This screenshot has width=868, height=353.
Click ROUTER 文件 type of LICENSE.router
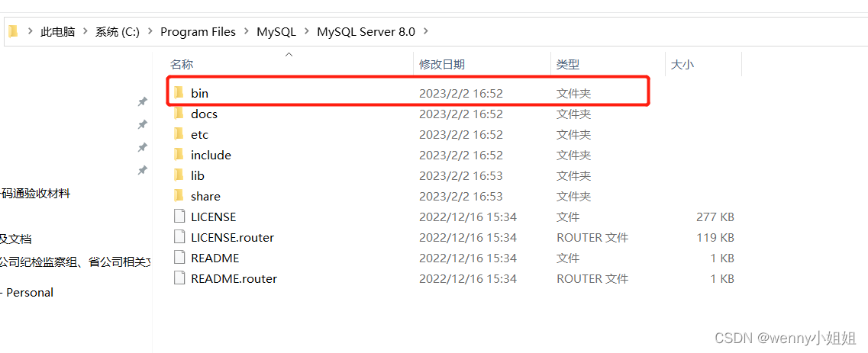pyautogui.click(x=592, y=238)
